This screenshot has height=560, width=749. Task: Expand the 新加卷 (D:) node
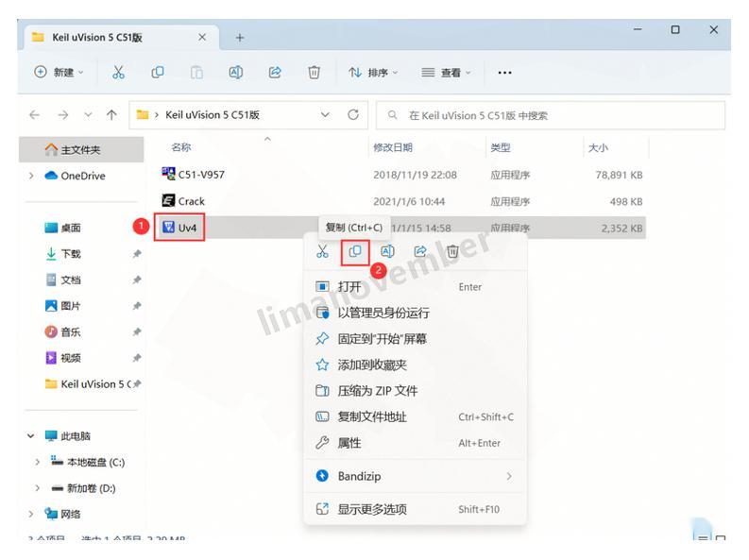point(37,488)
